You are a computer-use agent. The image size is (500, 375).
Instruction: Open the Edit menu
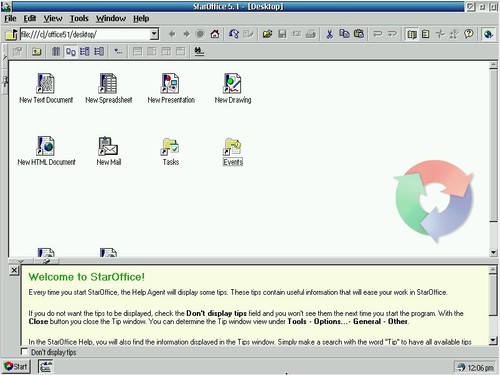click(x=30, y=18)
